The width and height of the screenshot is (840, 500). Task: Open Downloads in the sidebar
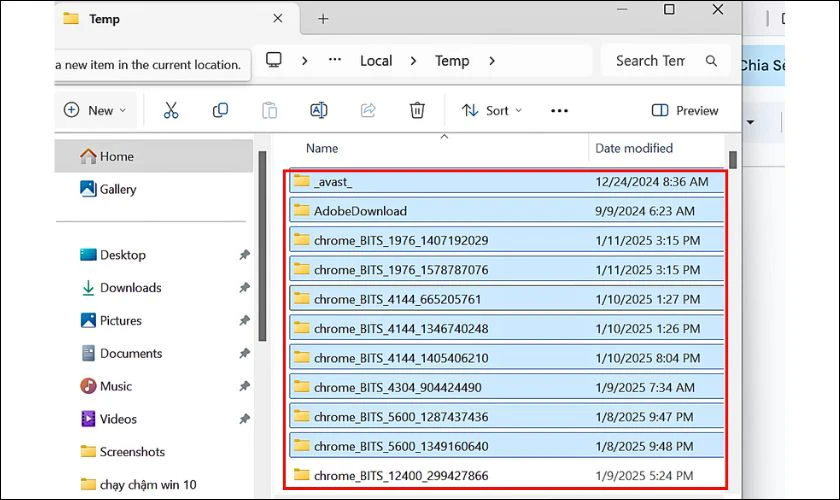131,288
